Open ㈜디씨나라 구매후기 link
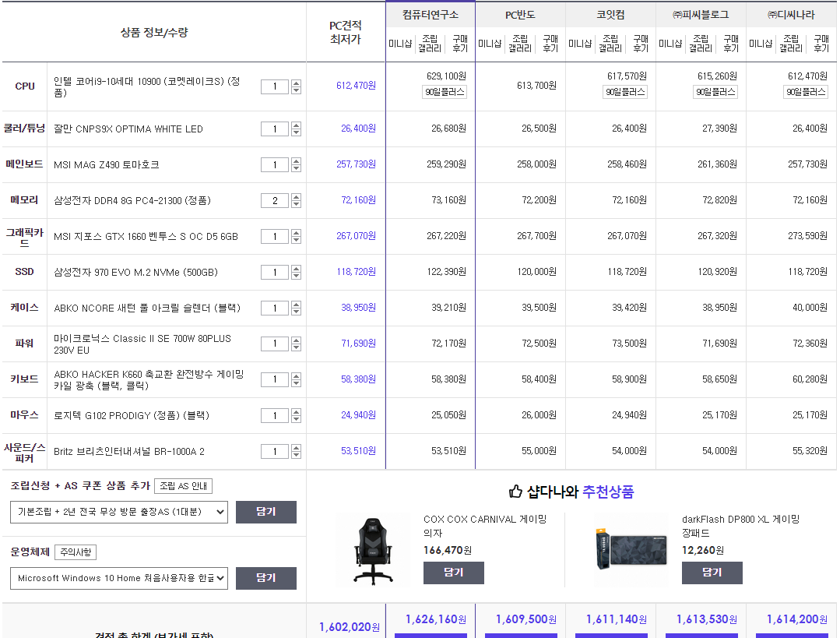The height and width of the screenshot is (638, 840). [x=821, y=44]
